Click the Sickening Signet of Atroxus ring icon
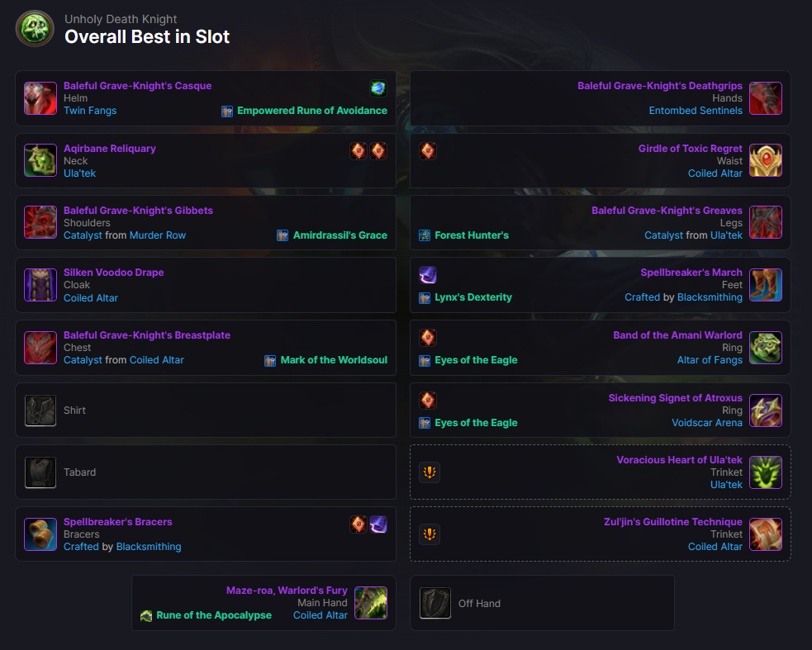This screenshot has width=812, height=650. (766, 410)
